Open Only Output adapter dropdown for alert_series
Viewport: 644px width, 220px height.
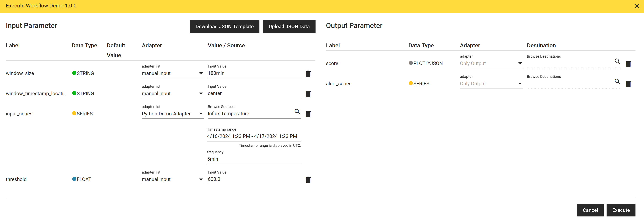click(x=491, y=84)
